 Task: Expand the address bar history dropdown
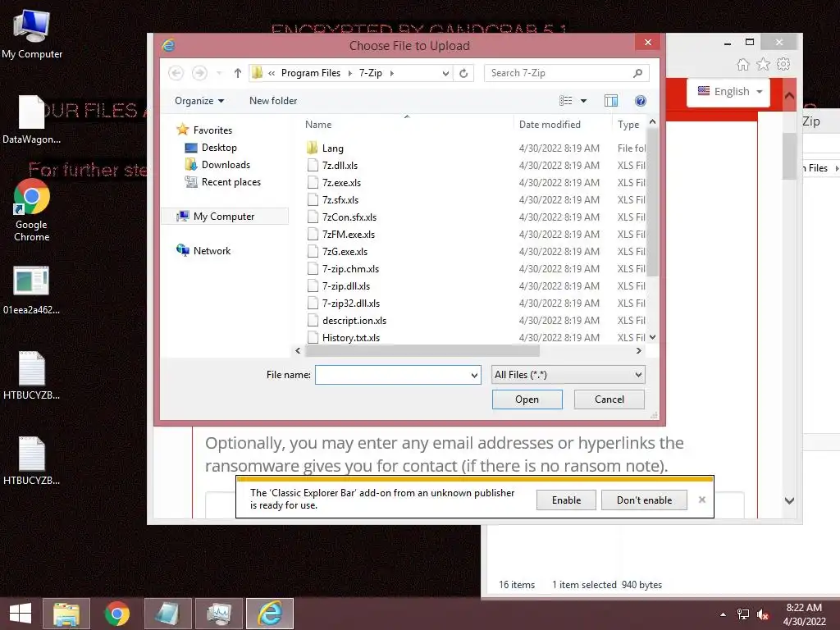(x=445, y=73)
